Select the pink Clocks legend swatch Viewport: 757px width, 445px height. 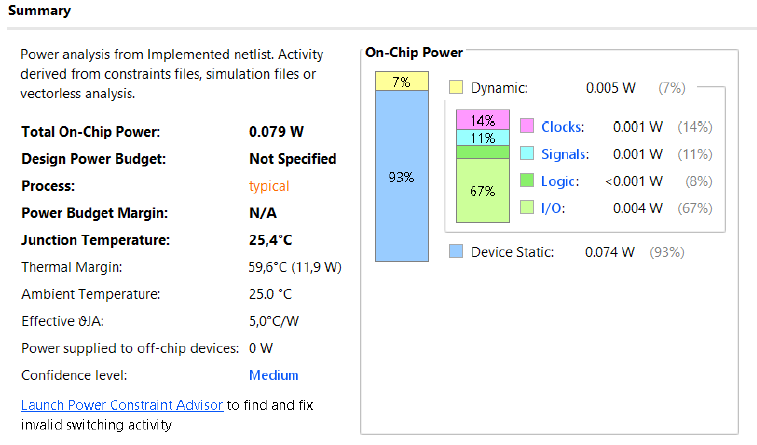pos(527,126)
